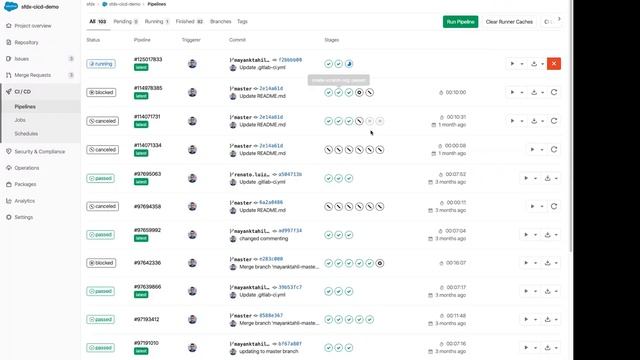
Task: Open Packages in the sidebar
Action: tap(25, 184)
